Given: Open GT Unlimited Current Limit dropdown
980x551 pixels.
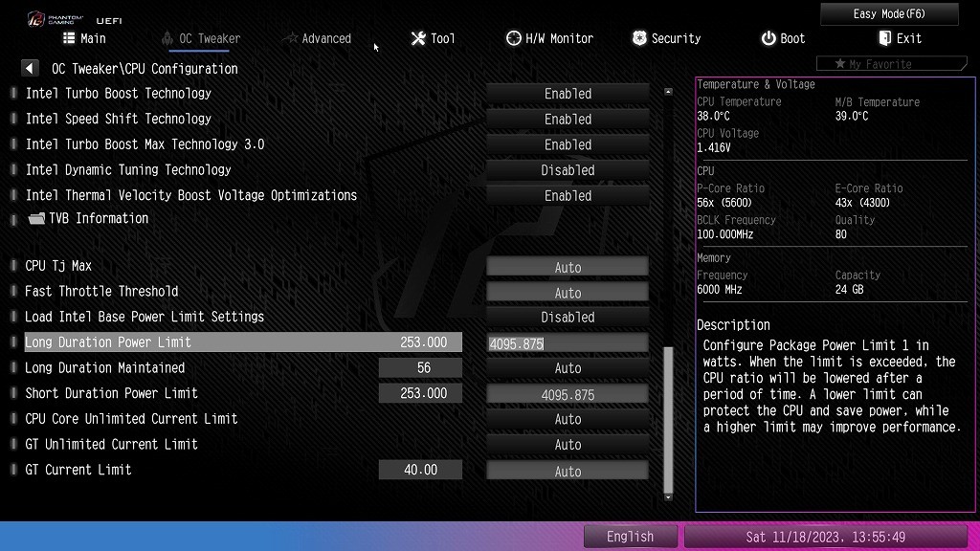Looking at the screenshot, I should coord(568,445).
